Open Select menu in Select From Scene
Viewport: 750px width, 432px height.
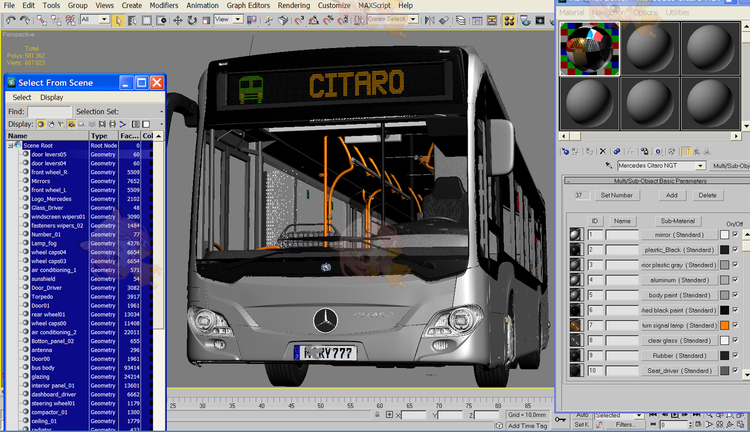22,98
